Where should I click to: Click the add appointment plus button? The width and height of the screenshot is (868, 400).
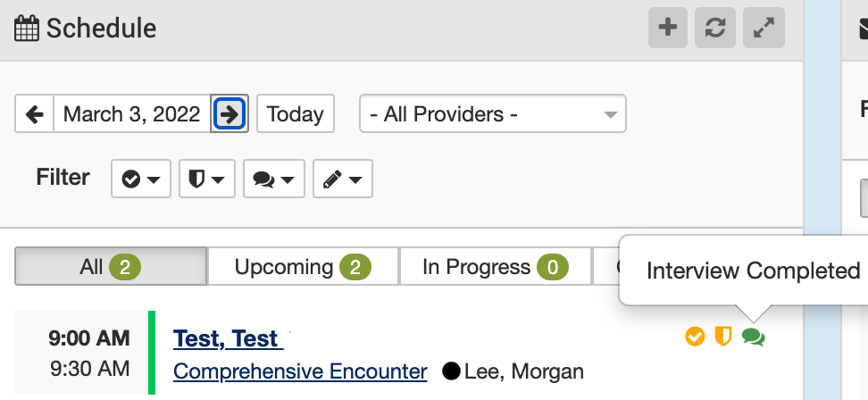tap(667, 28)
